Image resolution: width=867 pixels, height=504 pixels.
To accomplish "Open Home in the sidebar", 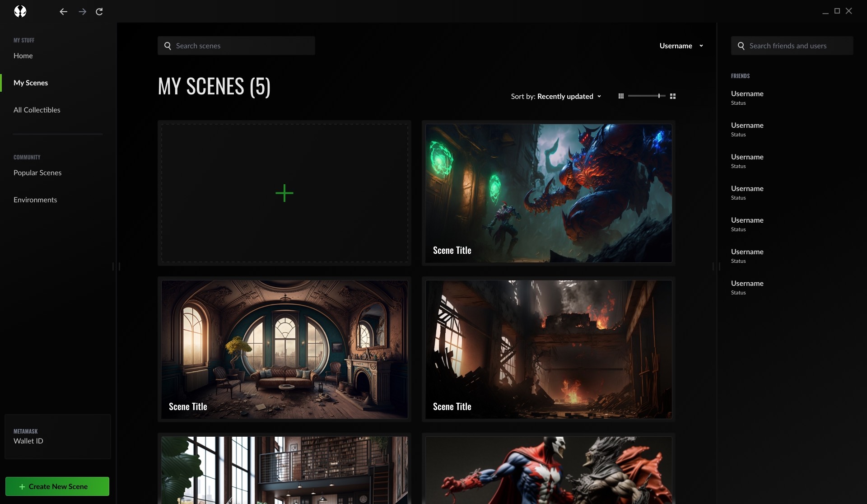I will tap(23, 56).
